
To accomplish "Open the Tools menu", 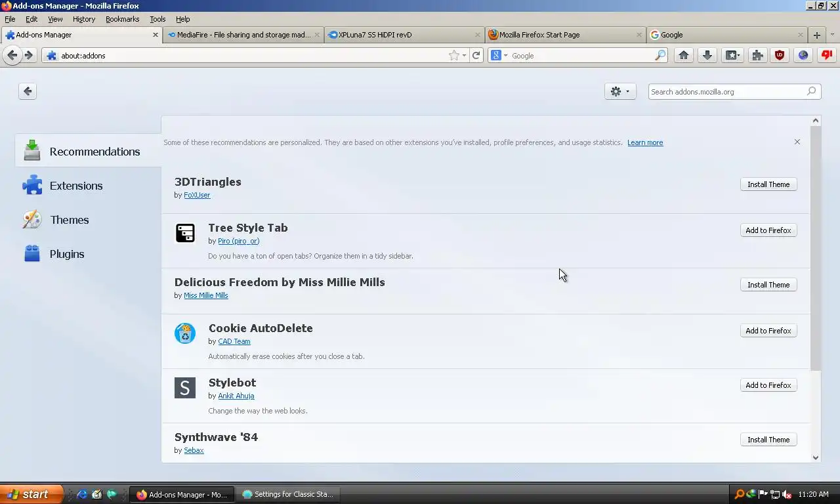I will click(x=157, y=19).
